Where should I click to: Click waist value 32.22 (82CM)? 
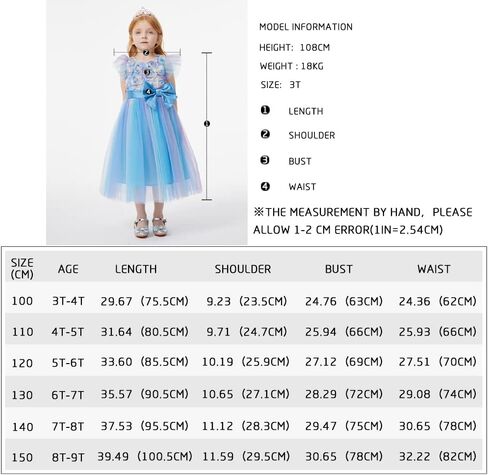pyautogui.click(x=438, y=456)
